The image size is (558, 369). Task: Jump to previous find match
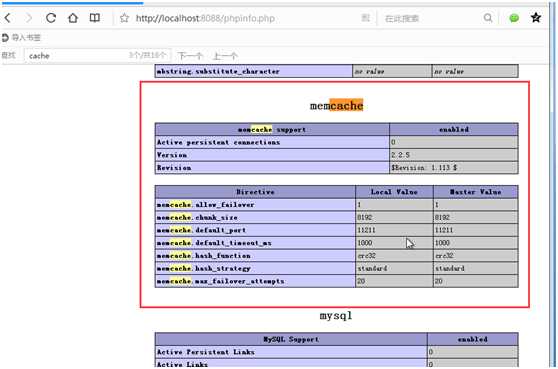click(225, 56)
